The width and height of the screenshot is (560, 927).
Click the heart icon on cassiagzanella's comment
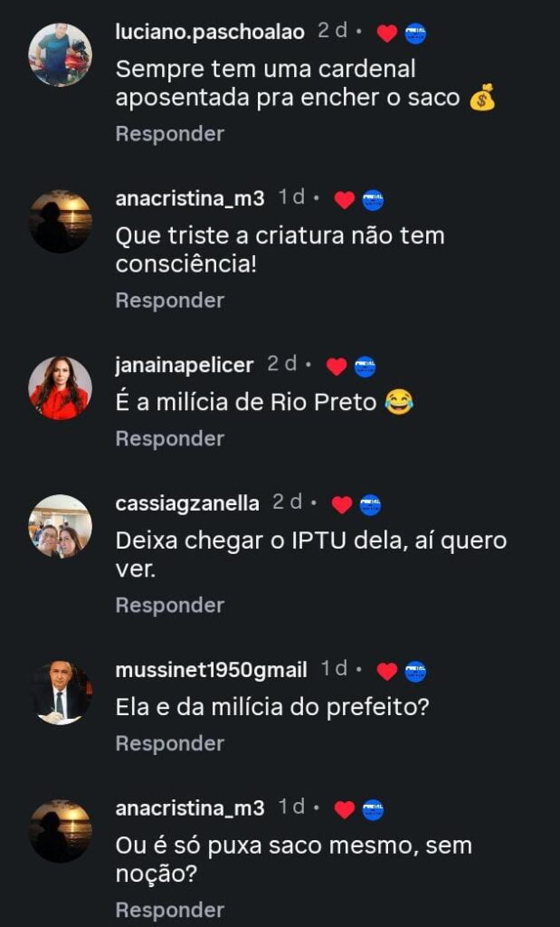(x=342, y=505)
